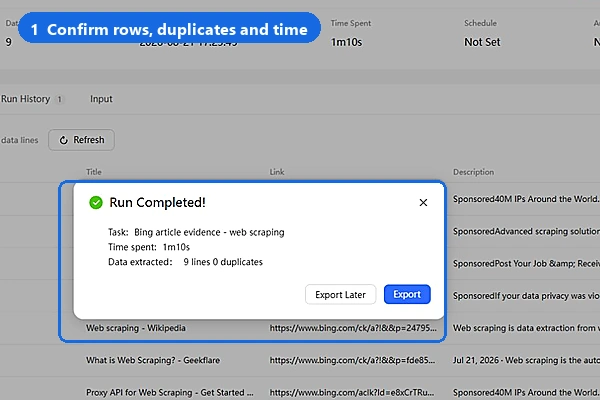The height and width of the screenshot is (400, 600).
Task: Click 'SponsoredIf your data privacy' description
Action: tap(526, 296)
